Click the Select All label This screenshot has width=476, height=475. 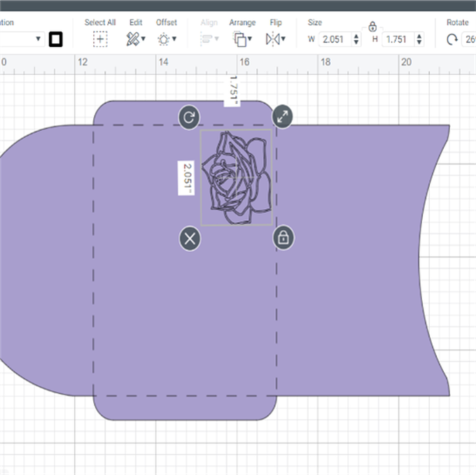tap(100, 22)
